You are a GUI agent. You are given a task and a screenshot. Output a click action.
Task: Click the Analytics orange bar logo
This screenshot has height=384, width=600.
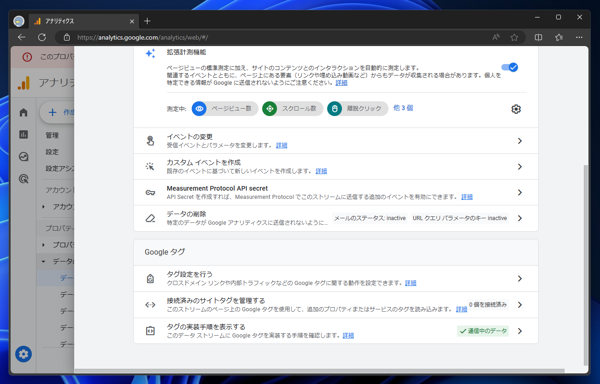tap(24, 83)
